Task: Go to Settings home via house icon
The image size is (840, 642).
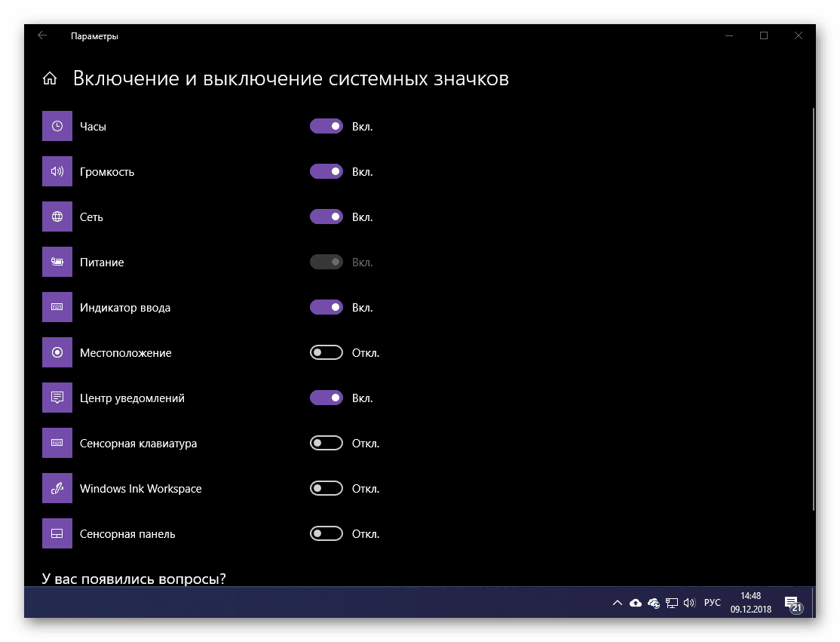Action: [50, 78]
